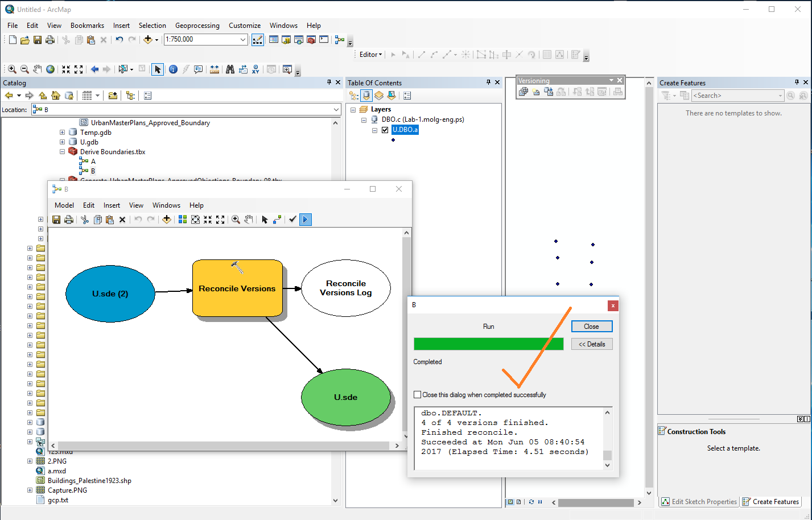Select the green U.sde output oval
The width and height of the screenshot is (812, 520).
[346, 397]
